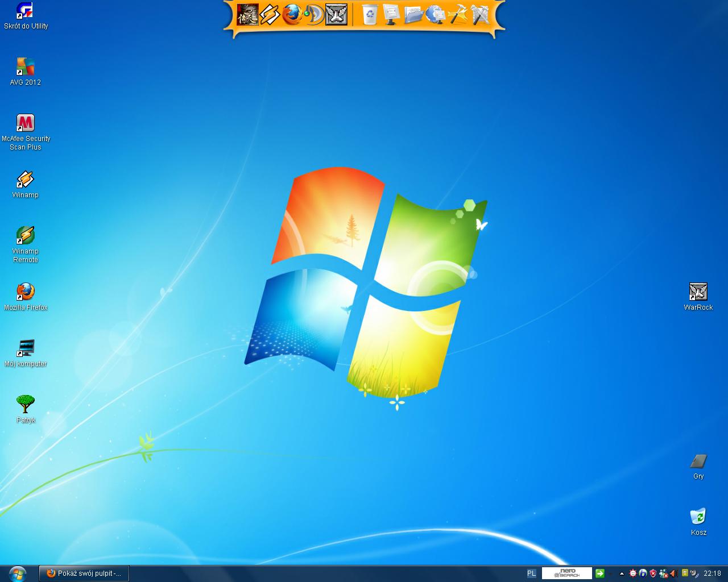Select the Patryk tree icon on the desktop
728x582 pixels.
(x=26, y=409)
